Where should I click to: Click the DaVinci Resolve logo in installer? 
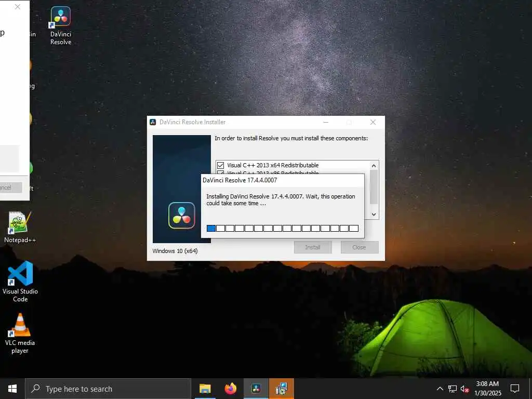[x=181, y=216]
